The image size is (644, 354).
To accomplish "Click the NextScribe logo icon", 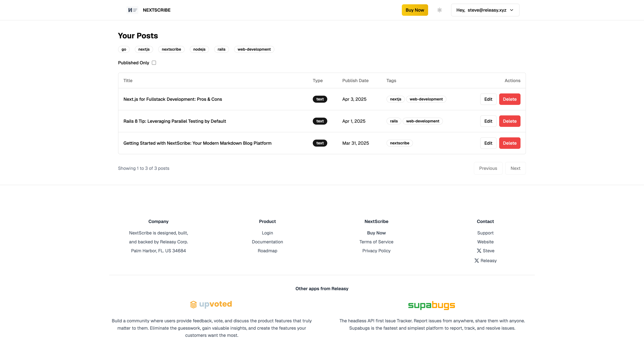I will point(132,10).
